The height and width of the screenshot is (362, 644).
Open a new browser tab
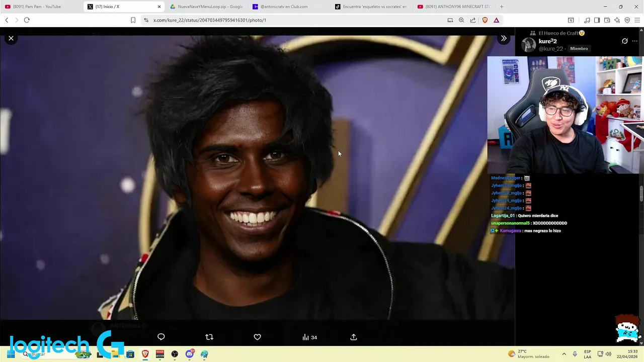pos(502,7)
